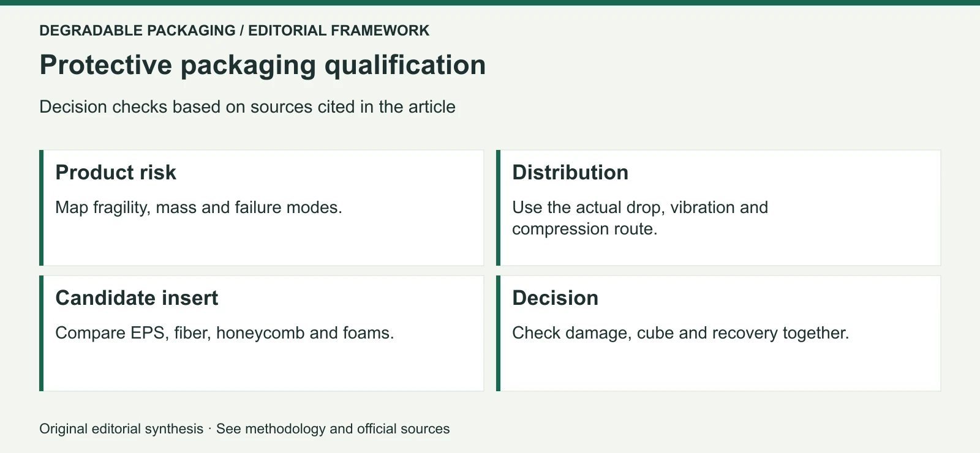Open the Decision card heading
The width and height of the screenshot is (980, 453).
click(556, 298)
